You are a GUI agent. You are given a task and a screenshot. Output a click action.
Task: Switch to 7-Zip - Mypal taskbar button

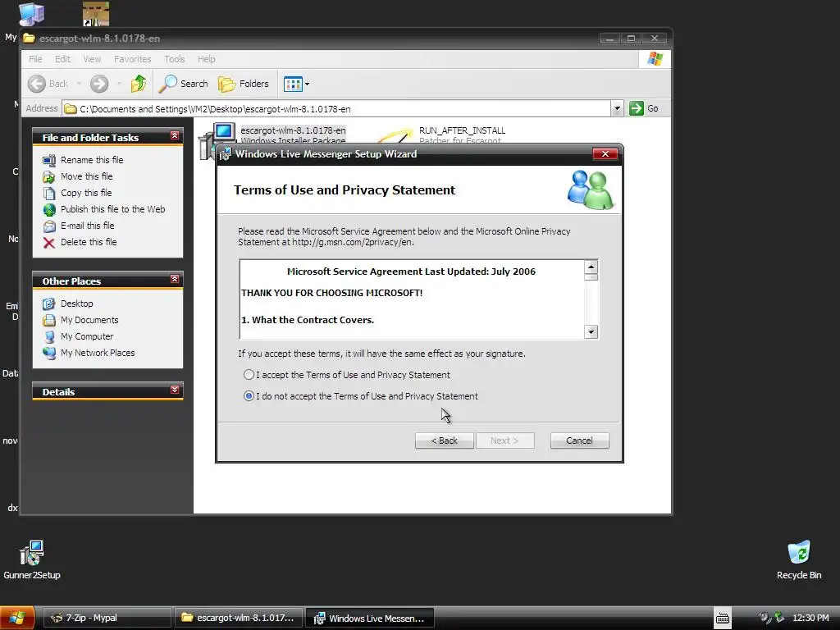click(x=107, y=618)
